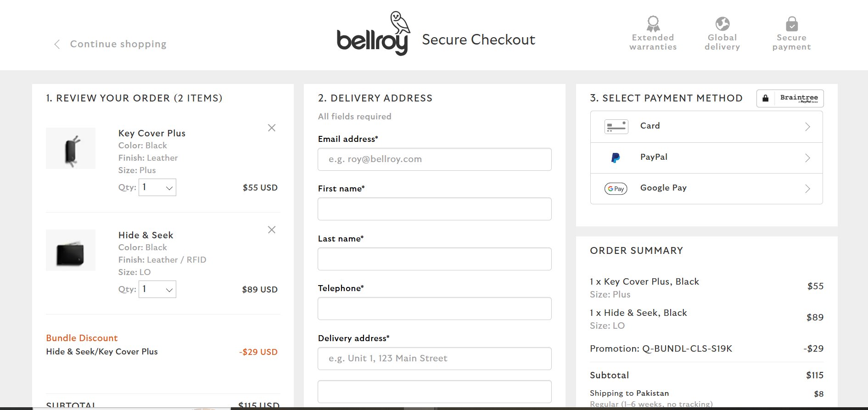Remove Key Cover Plus from order

click(x=272, y=128)
